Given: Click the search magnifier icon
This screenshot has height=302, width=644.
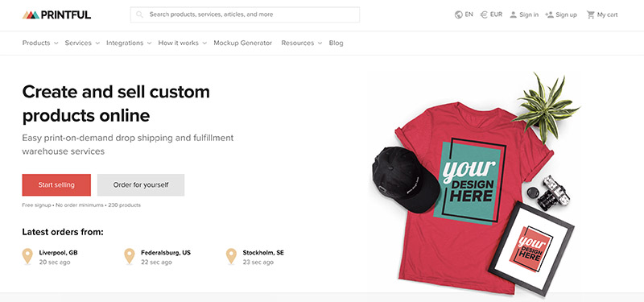Looking at the screenshot, I should pos(139,14).
